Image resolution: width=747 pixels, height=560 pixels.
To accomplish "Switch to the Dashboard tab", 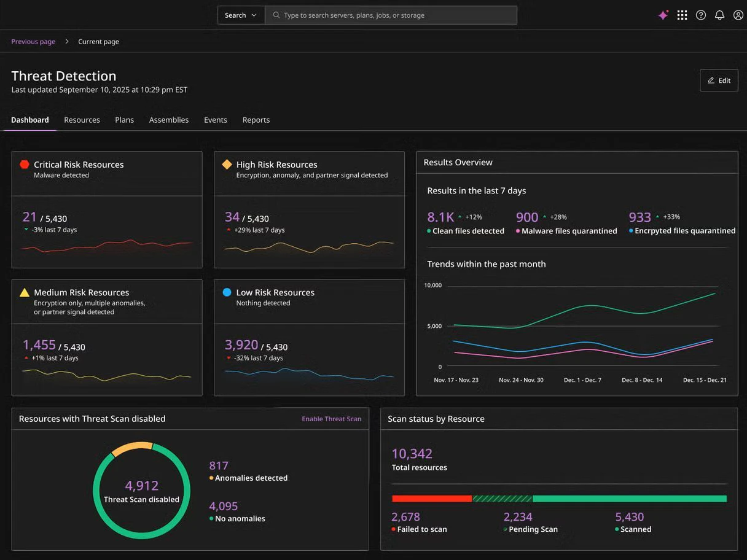I will coord(30,120).
